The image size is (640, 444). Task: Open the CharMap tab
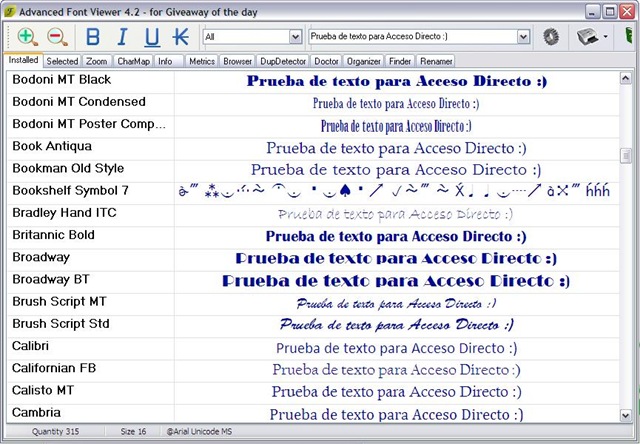(x=133, y=61)
